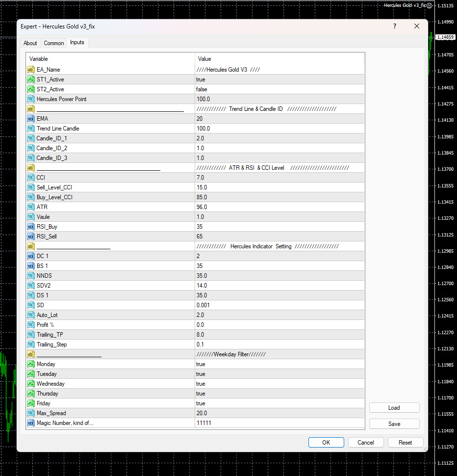Load a saved input set
Screen dimensions: 457x476
pyautogui.click(x=394, y=408)
